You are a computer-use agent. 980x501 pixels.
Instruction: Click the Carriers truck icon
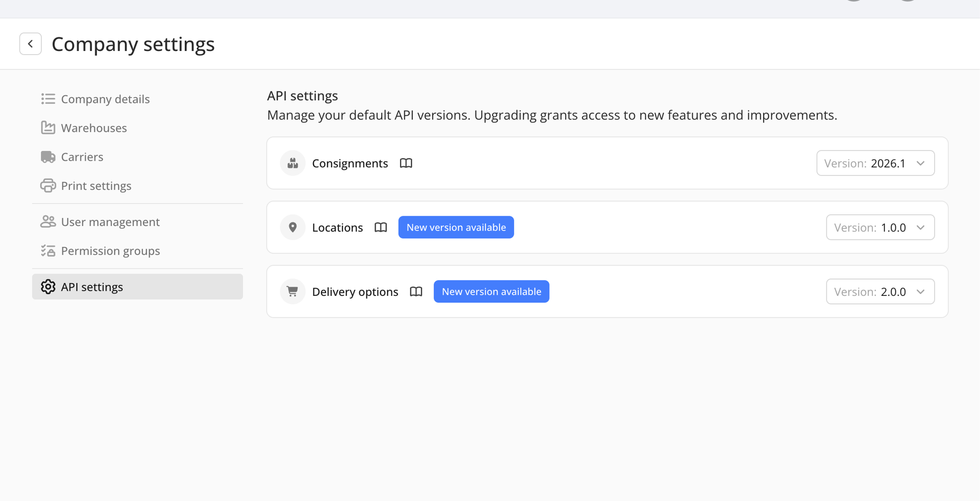(x=48, y=157)
